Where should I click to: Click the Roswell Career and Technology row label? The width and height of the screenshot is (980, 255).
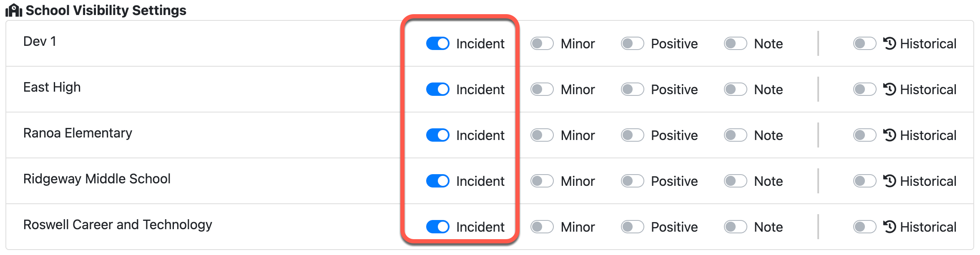tap(118, 225)
